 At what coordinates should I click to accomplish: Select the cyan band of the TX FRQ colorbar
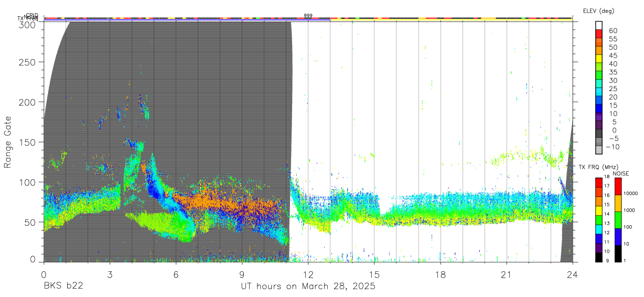598,229
